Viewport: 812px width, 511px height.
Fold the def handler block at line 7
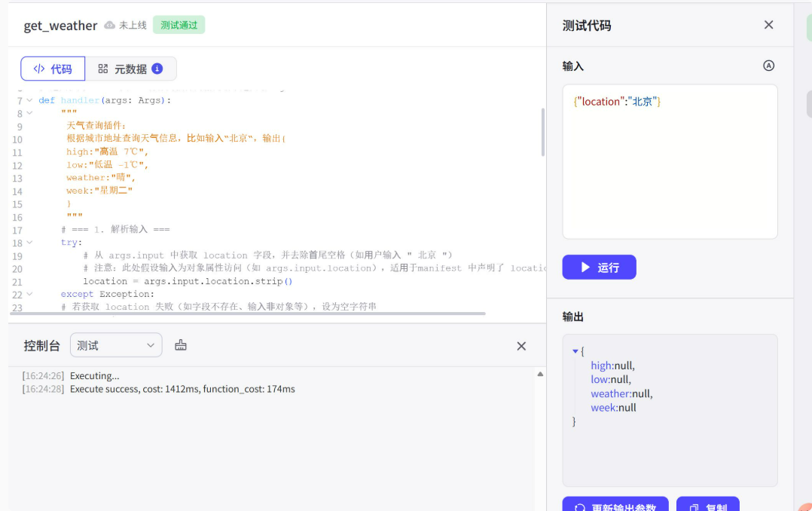(29, 100)
